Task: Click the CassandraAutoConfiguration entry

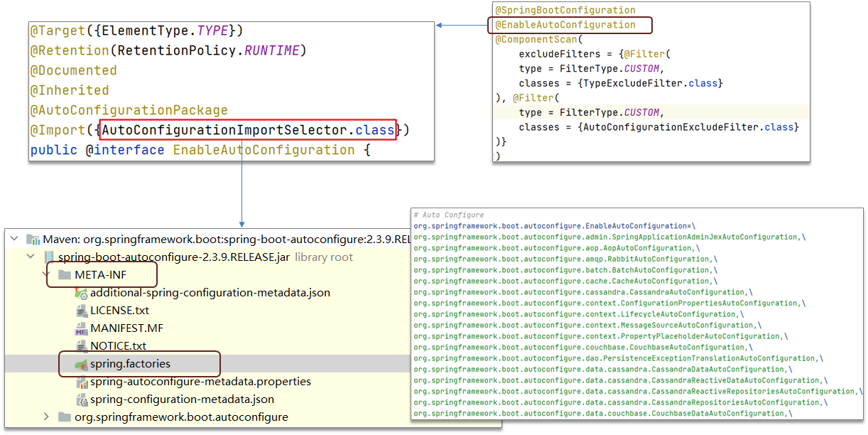Action: (x=582, y=292)
